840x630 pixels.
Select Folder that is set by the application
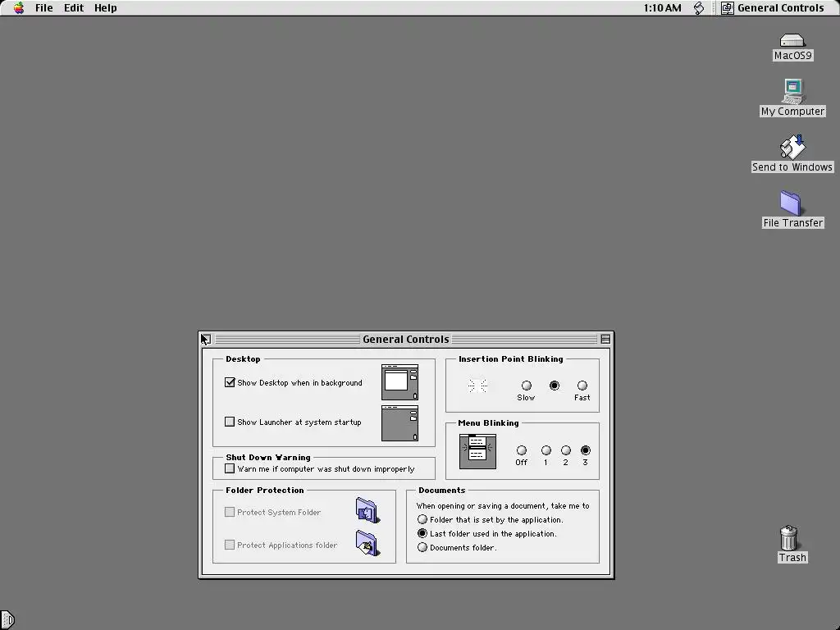pyautogui.click(x=422, y=519)
